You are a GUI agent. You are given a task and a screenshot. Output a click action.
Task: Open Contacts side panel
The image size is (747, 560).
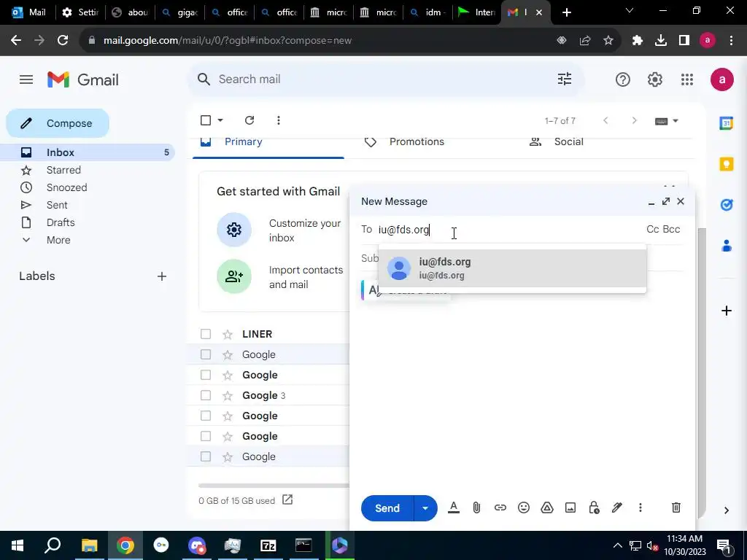pyautogui.click(x=726, y=246)
